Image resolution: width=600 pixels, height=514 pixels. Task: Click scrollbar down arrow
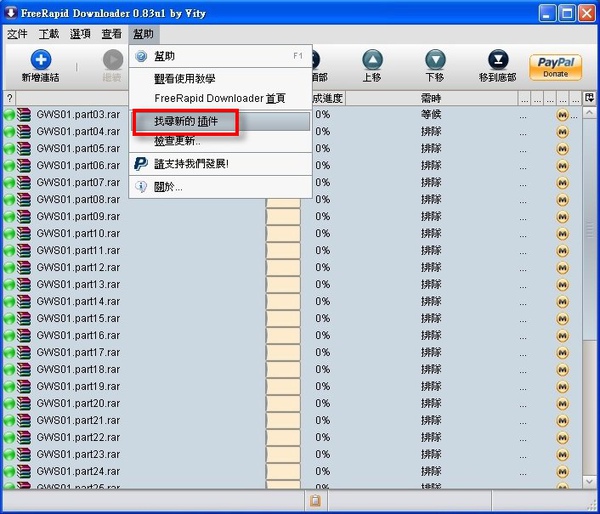589,481
